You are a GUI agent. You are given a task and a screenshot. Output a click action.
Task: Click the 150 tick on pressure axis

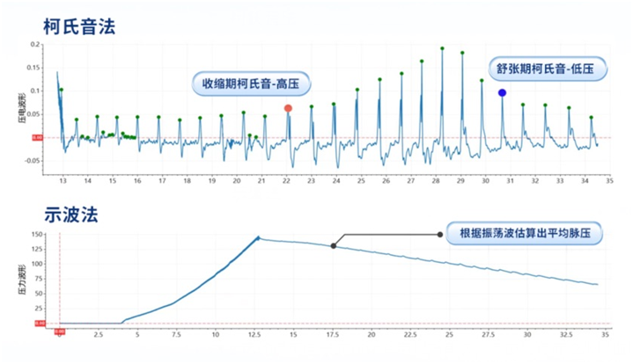(x=37, y=234)
